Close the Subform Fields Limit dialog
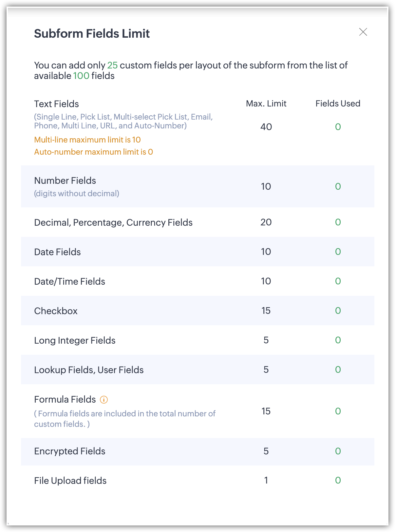The width and height of the screenshot is (395, 532). (x=363, y=32)
